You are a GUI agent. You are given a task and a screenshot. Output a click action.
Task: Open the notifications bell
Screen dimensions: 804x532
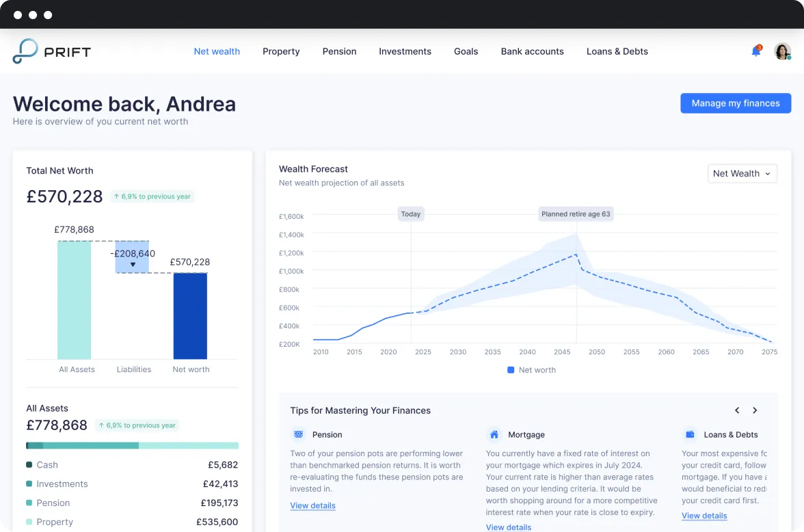756,51
